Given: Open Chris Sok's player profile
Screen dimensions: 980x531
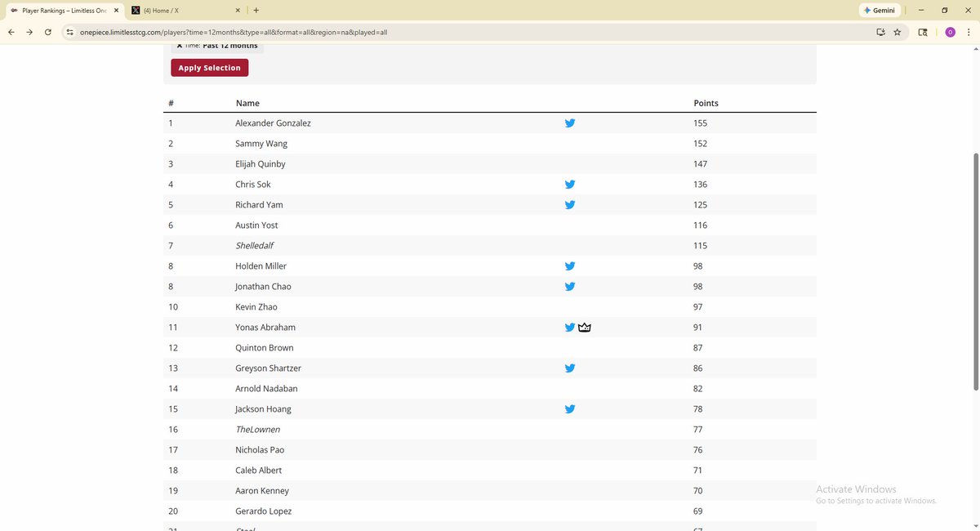Looking at the screenshot, I should pyautogui.click(x=253, y=185).
